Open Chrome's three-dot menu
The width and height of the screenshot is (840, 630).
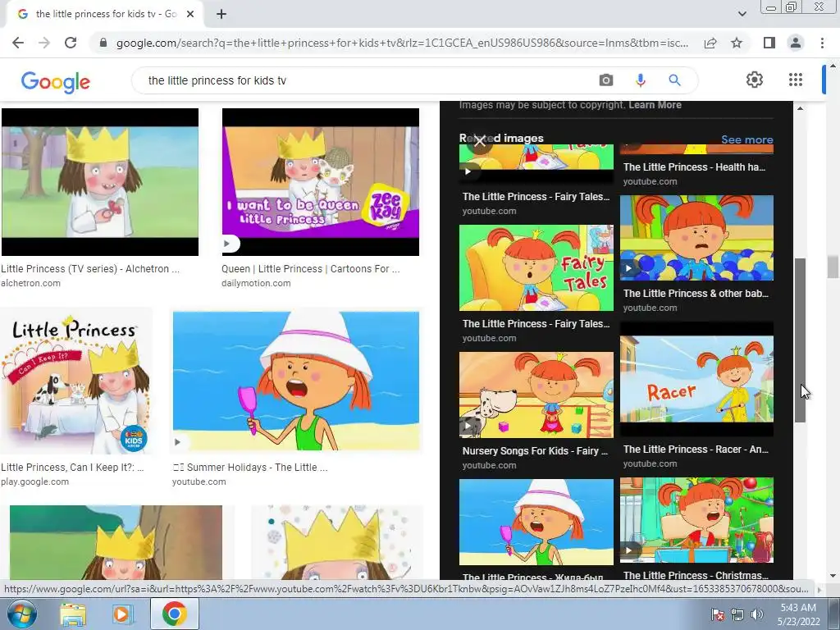point(822,43)
